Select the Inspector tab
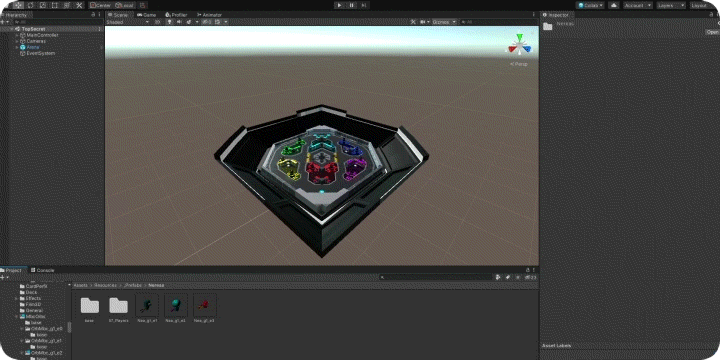Image resolution: width=720 pixels, height=360 pixels. pyautogui.click(x=557, y=15)
